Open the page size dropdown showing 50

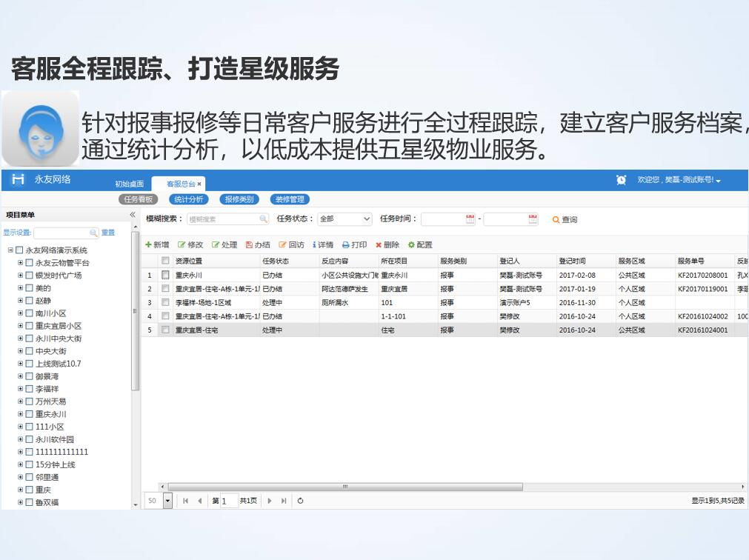tap(167, 501)
